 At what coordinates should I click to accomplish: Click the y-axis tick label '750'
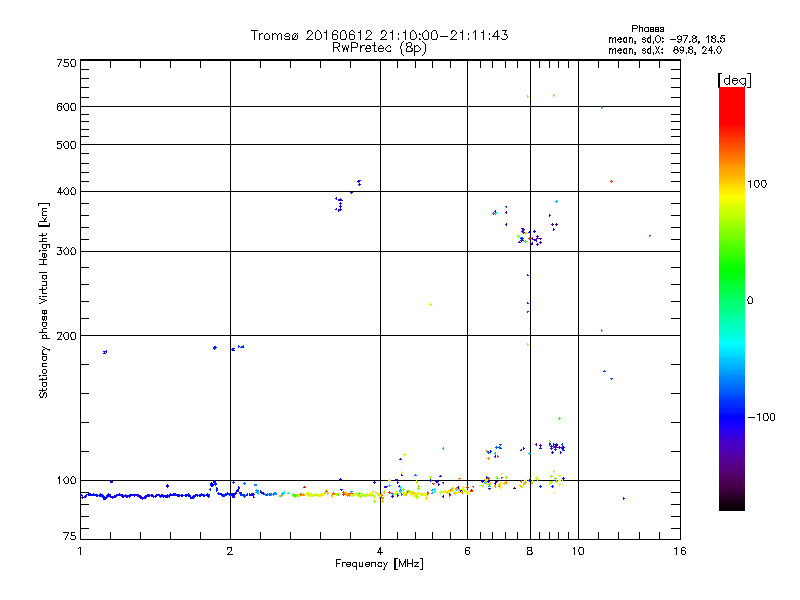pos(66,63)
